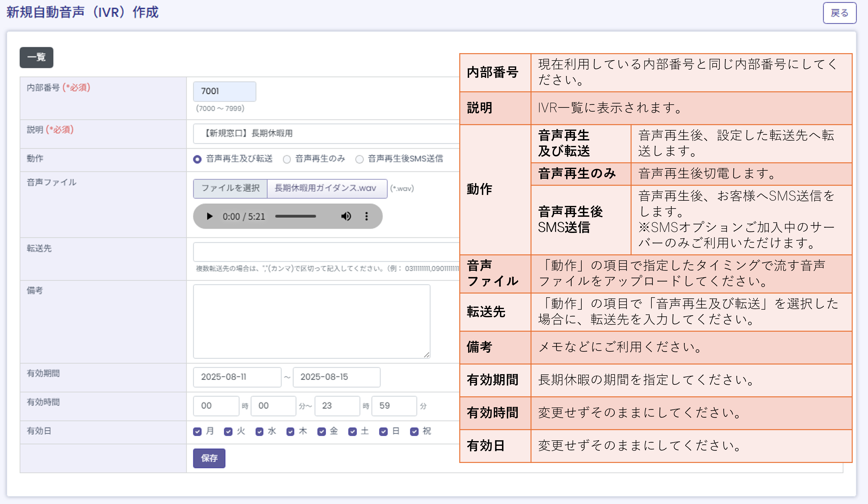
Task: Open audio player three-dot options menu
Action: coord(366,216)
